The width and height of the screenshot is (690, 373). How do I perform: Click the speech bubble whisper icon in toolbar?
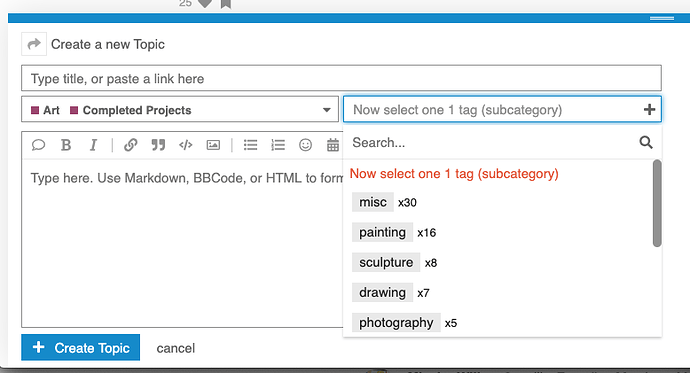coord(38,145)
